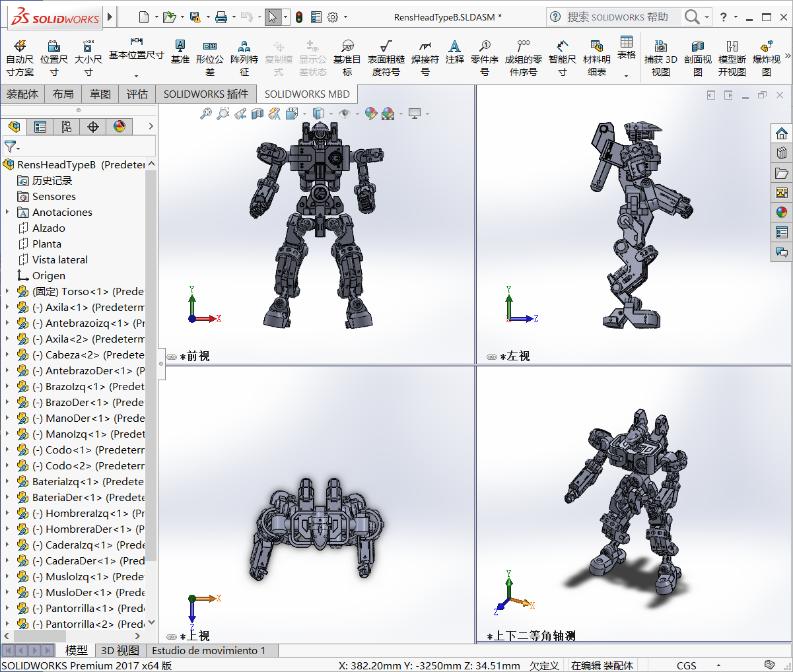This screenshot has height=672, width=793.
Task: Expand the Torso<1> component node
Action: [x=7, y=291]
